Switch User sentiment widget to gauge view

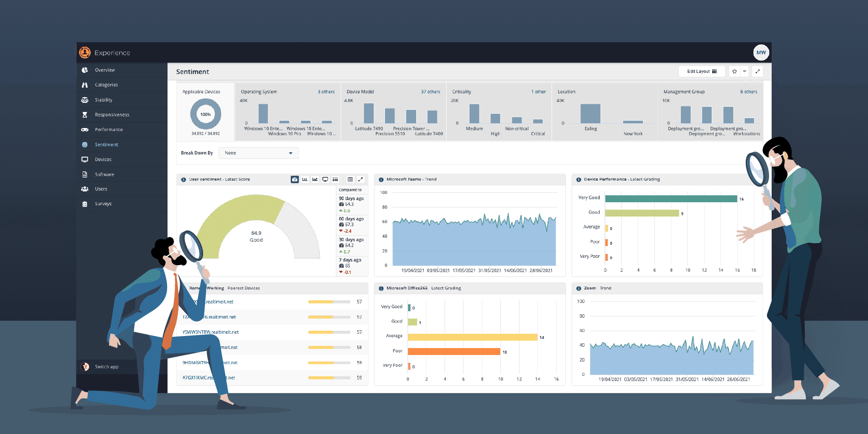(x=295, y=179)
